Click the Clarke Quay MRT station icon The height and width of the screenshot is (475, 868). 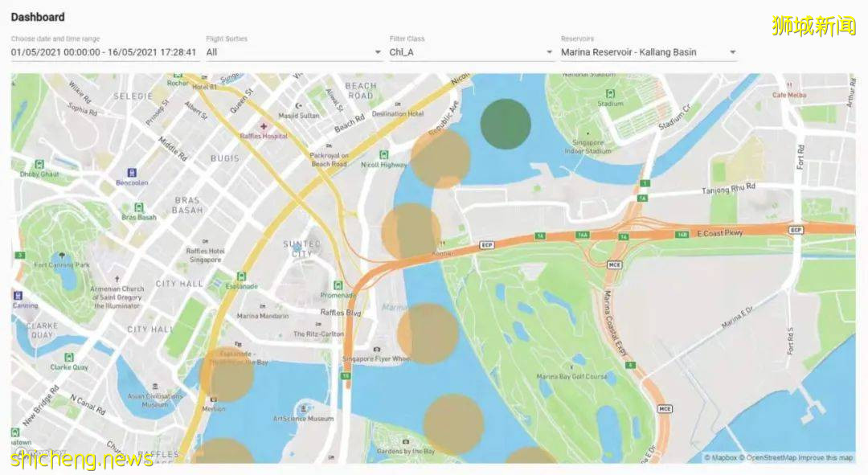pyautogui.click(x=69, y=357)
